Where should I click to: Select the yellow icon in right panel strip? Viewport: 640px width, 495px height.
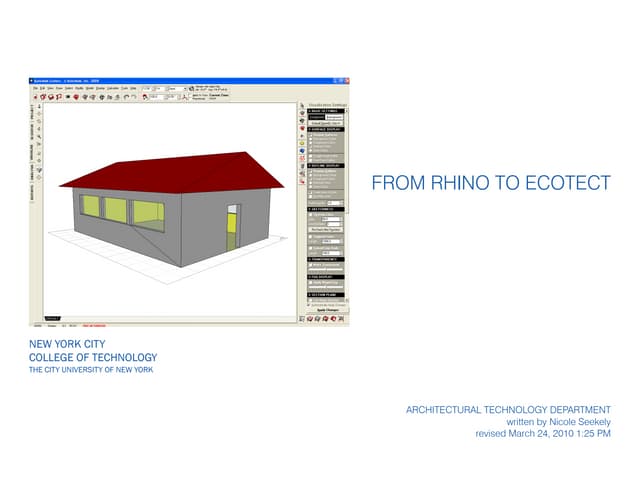[302, 142]
